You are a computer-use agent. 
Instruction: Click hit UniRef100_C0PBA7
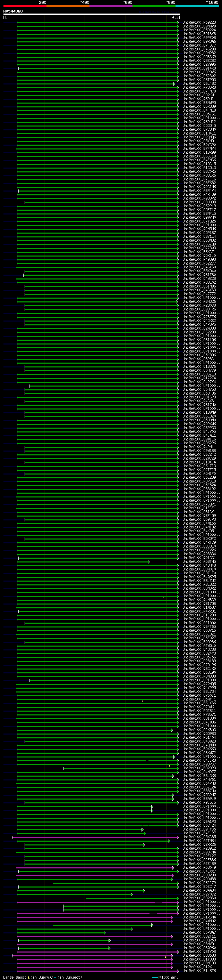[199, 933]
